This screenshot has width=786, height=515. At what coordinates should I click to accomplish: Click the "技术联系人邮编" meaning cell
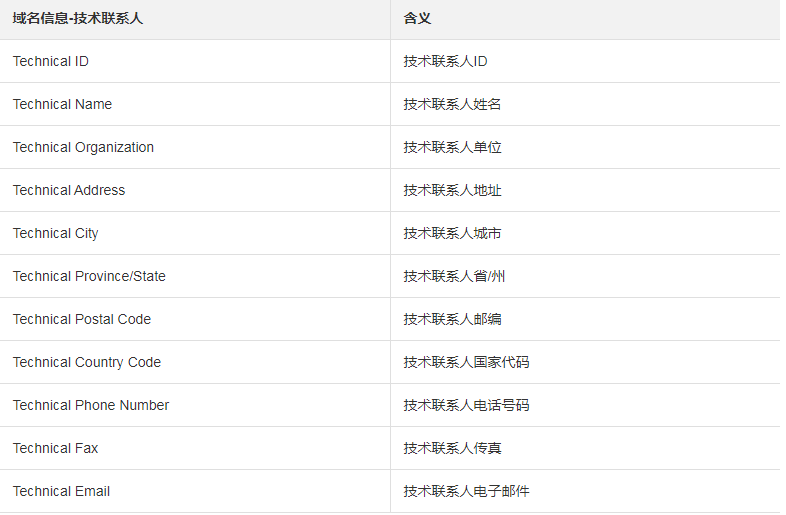coord(452,320)
